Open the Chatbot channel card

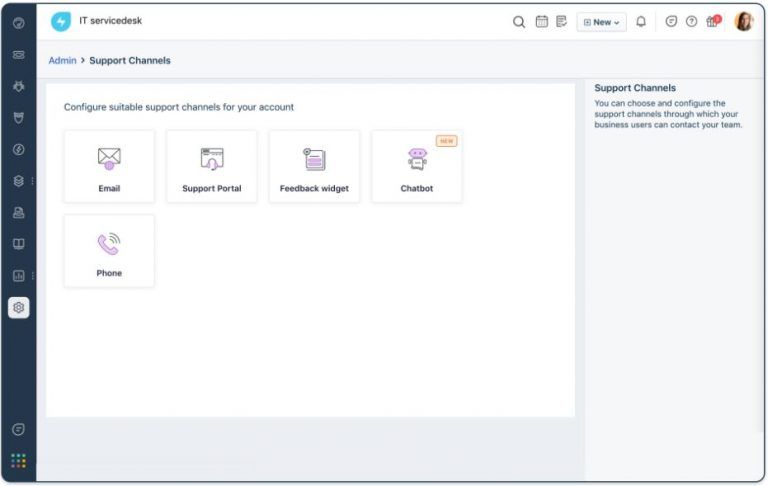(x=417, y=167)
